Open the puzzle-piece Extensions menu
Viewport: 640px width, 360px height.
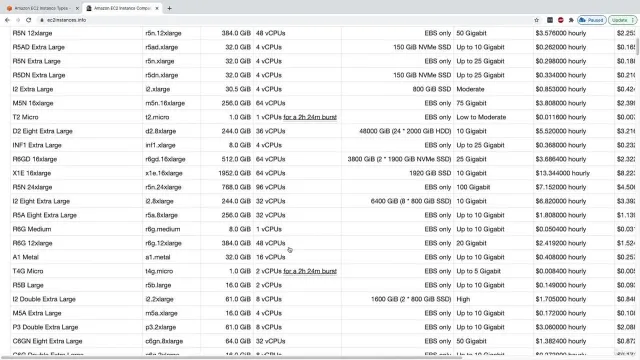571,20
